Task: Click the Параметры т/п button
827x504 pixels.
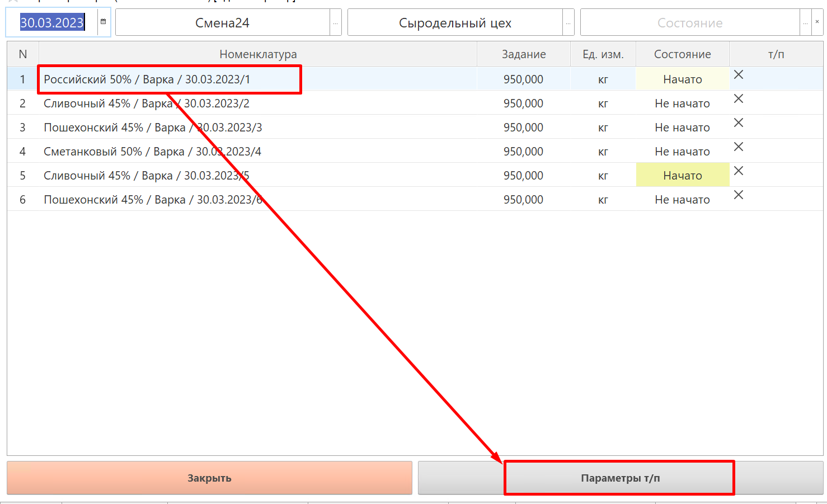Action: coord(621,478)
